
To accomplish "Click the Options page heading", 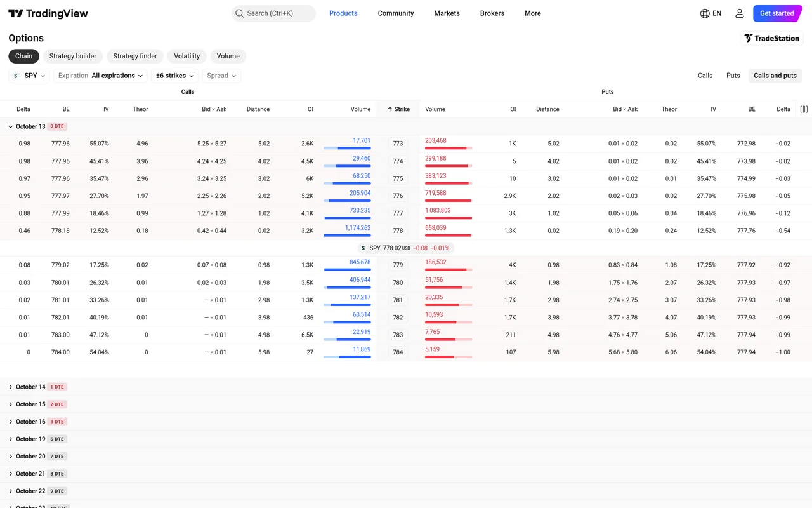I will pyautogui.click(x=26, y=38).
